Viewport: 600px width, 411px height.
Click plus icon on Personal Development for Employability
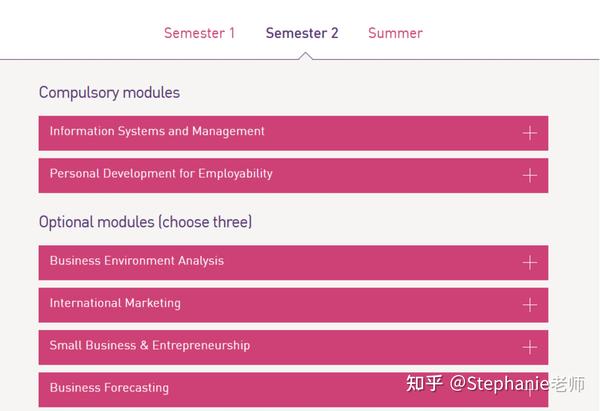(529, 175)
